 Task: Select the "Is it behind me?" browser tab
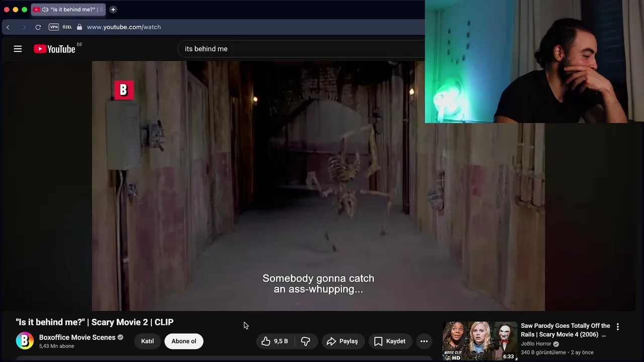(68, 10)
